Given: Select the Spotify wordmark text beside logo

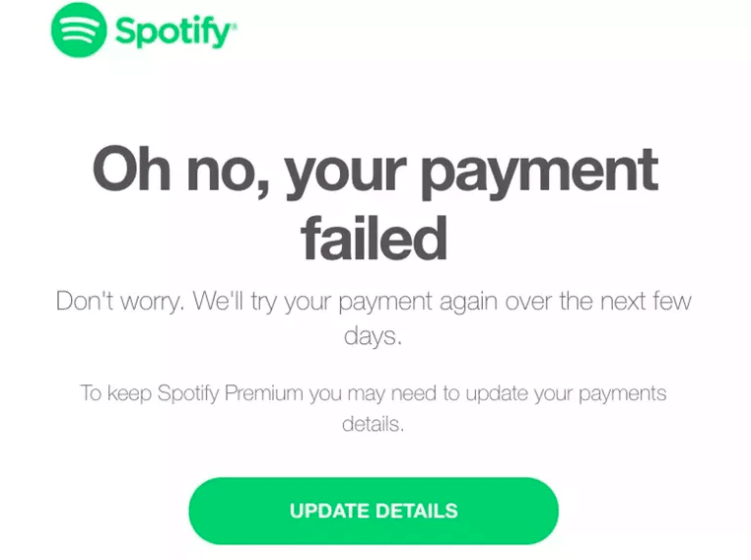Looking at the screenshot, I should [173, 32].
